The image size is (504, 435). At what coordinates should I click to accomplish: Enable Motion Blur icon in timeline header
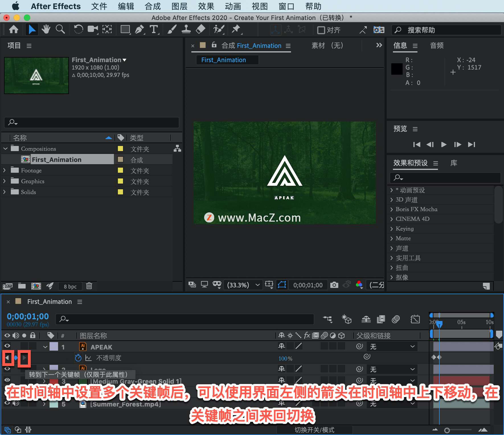(396, 319)
